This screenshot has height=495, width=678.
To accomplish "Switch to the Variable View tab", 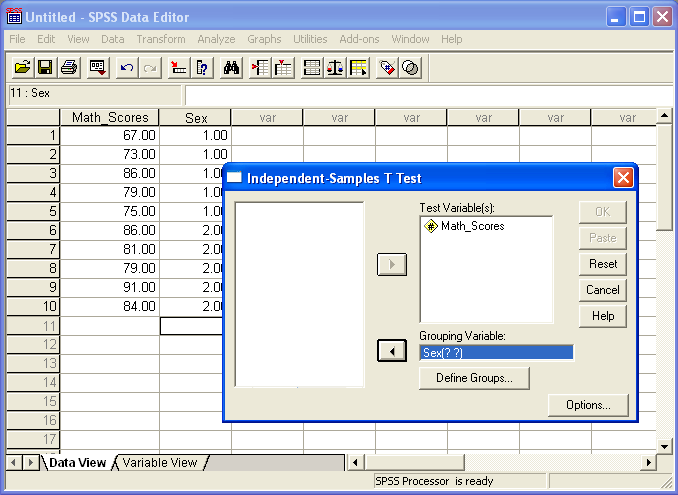I will point(160,463).
